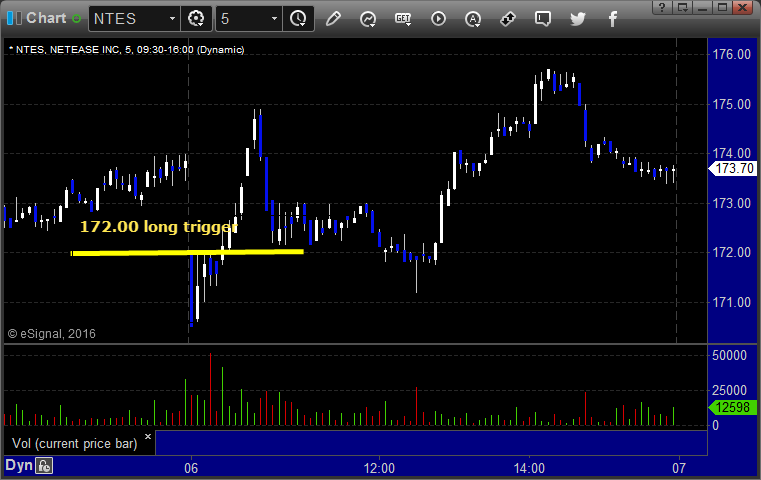This screenshot has height=480, width=761.
Task: Click the 06 date label on the time axis
Action: 191,468
